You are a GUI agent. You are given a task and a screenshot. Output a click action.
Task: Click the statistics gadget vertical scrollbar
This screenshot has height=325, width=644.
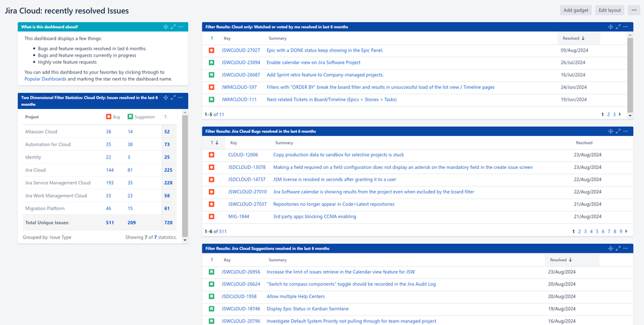(185, 176)
